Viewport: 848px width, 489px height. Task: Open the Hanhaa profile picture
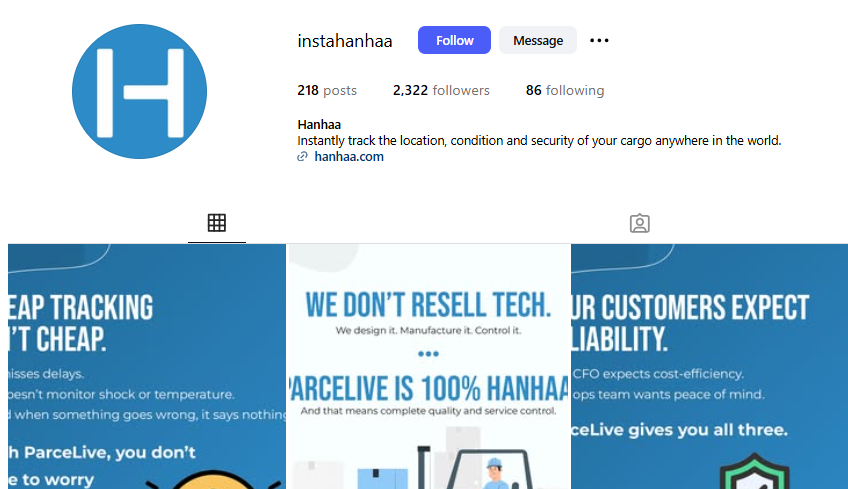click(140, 91)
